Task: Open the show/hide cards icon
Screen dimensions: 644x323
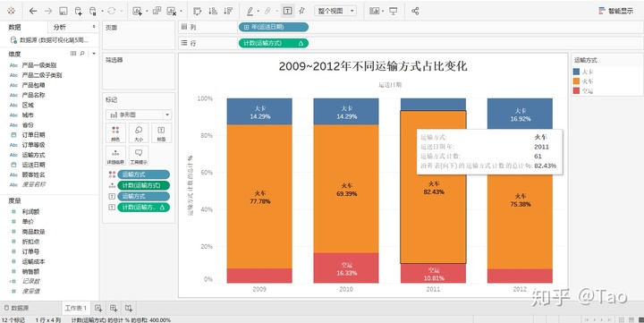Action: click(374, 11)
